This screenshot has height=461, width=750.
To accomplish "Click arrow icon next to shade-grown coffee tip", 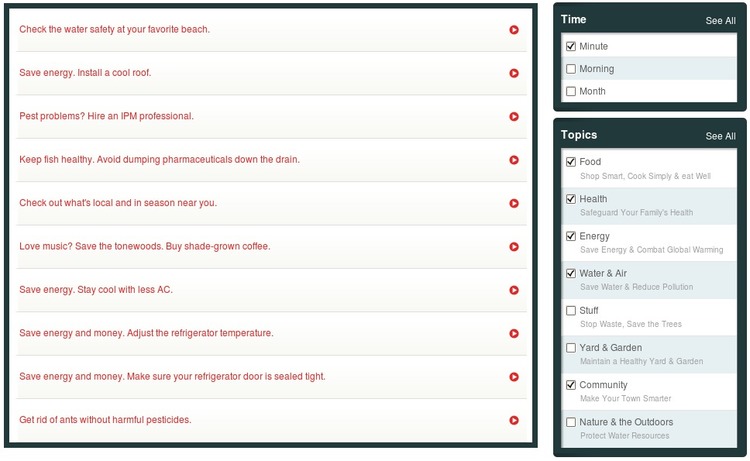I will coord(514,247).
